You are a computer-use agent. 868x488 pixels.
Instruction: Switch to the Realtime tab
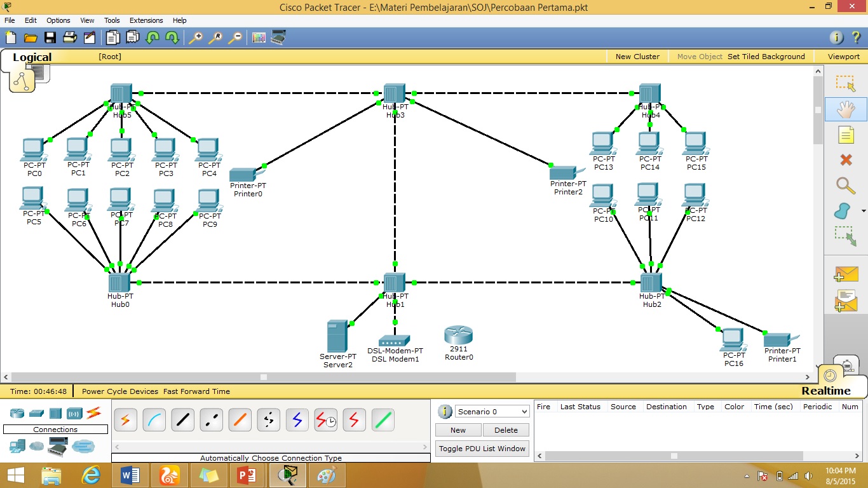825,390
